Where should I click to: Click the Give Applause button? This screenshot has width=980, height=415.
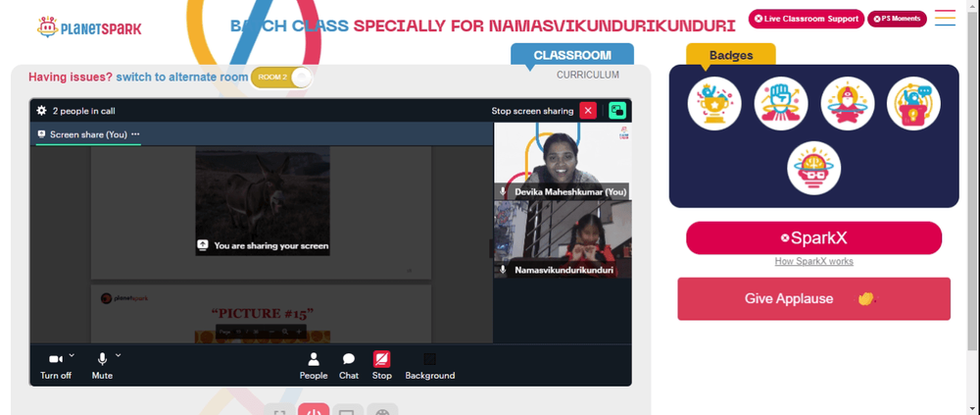813,298
